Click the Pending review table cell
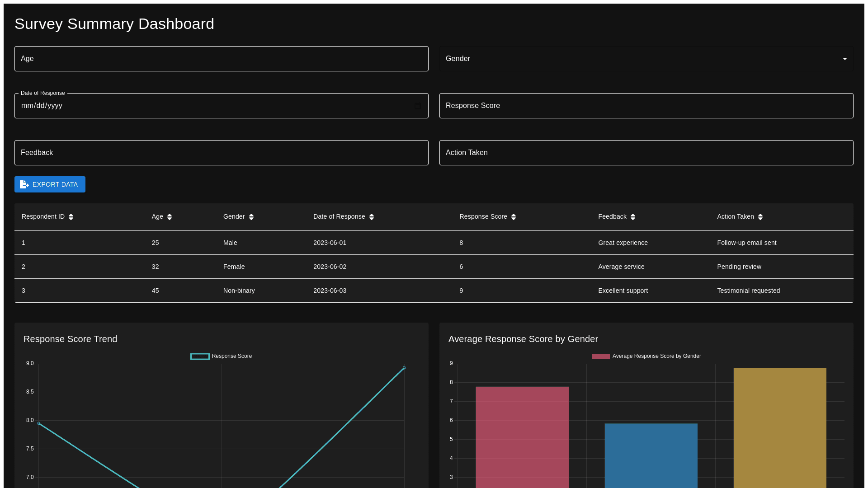Viewport: 868px width, 488px height. point(739,267)
